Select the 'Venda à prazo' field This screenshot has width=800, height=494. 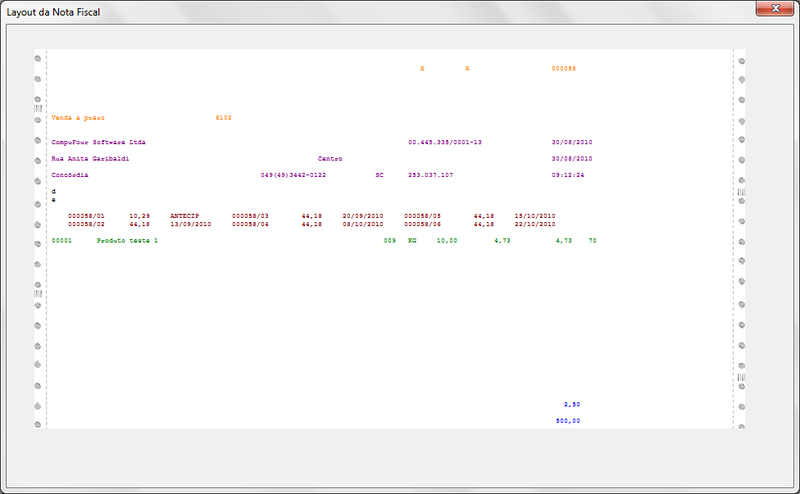(78, 117)
